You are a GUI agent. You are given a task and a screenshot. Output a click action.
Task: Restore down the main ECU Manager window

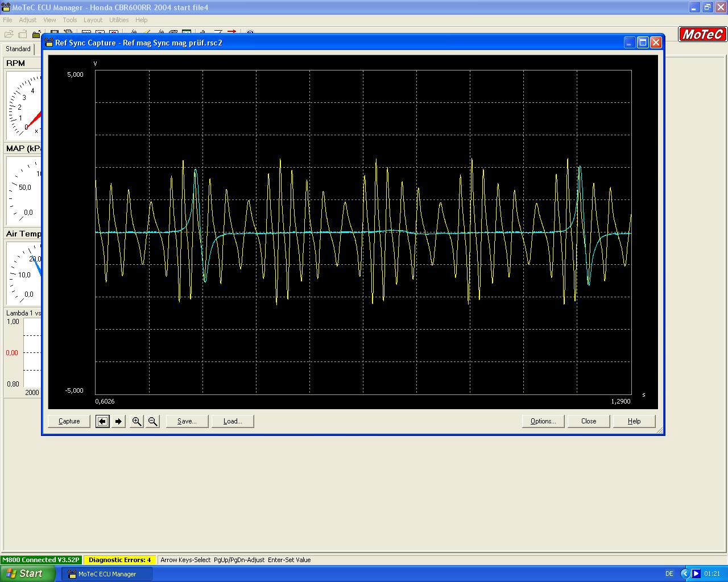[x=707, y=7]
